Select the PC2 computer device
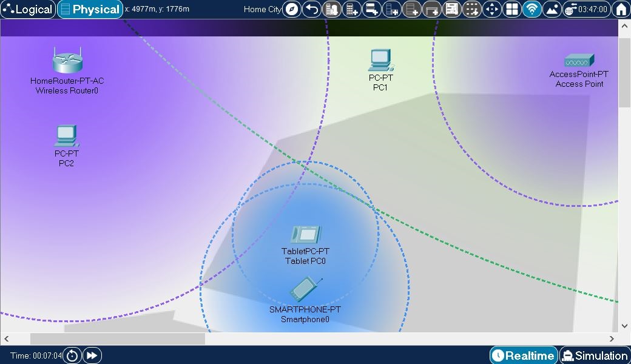 (66, 136)
